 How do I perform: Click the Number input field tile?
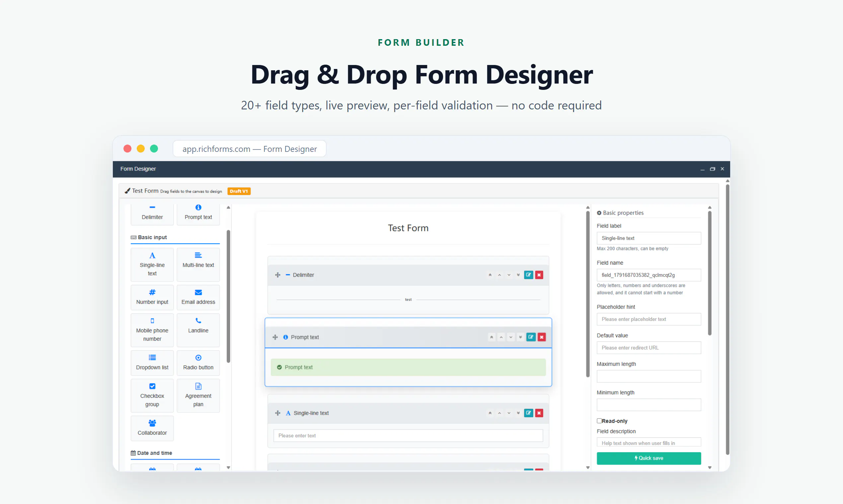tap(152, 297)
